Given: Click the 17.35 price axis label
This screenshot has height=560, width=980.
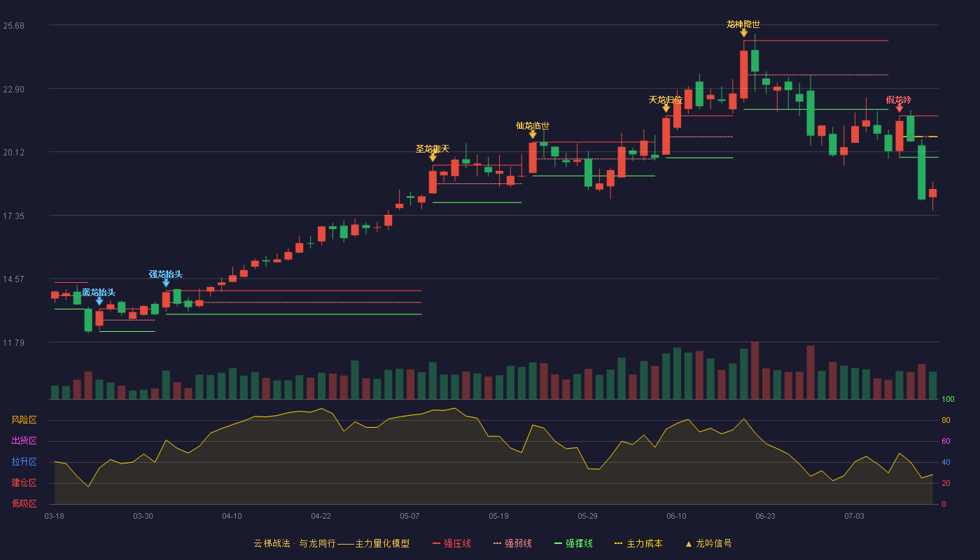Looking at the screenshot, I should [13, 216].
